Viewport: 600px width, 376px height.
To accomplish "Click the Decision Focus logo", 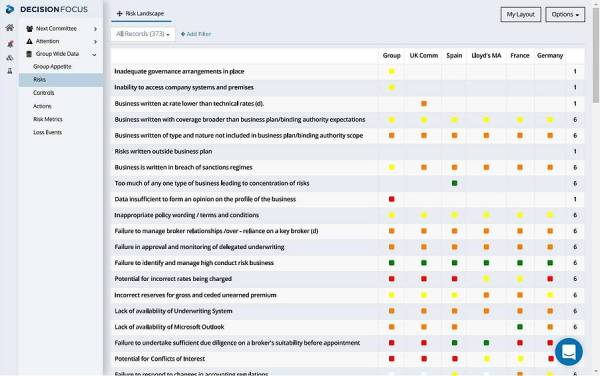I will coord(47,9).
